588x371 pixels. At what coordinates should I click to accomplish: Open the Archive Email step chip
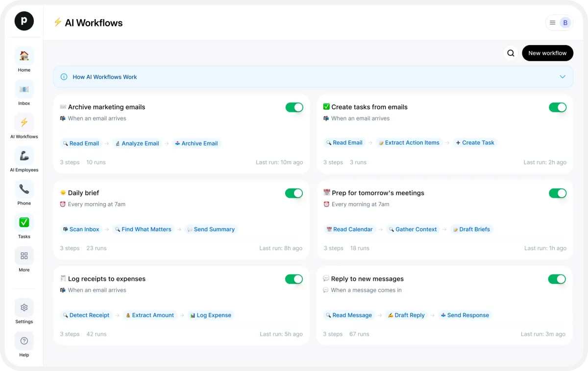coord(196,143)
